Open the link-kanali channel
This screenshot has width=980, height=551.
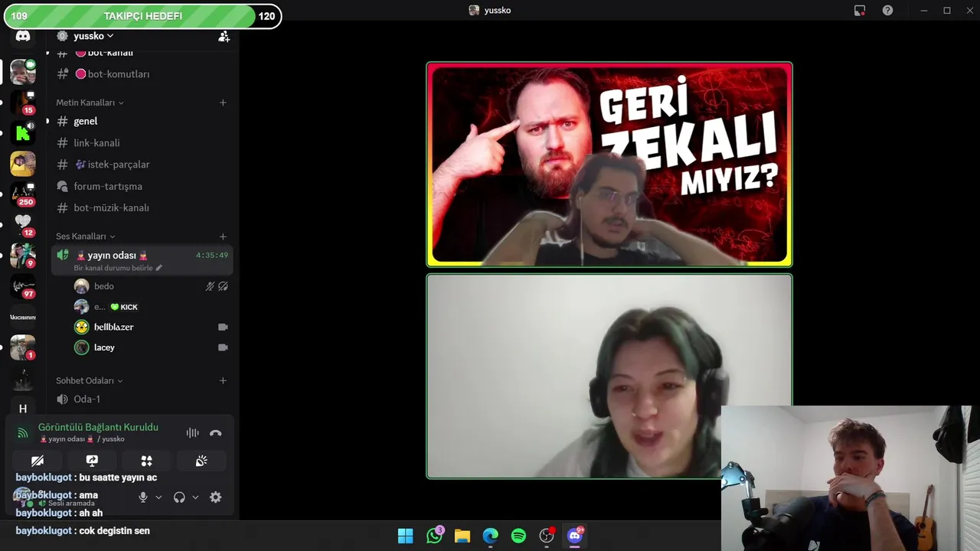point(142,143)
